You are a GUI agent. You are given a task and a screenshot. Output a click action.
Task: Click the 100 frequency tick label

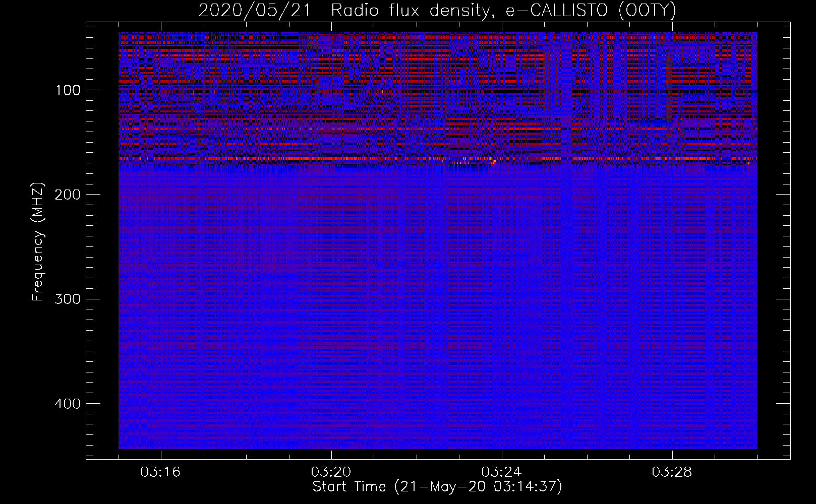pos(68,90)
